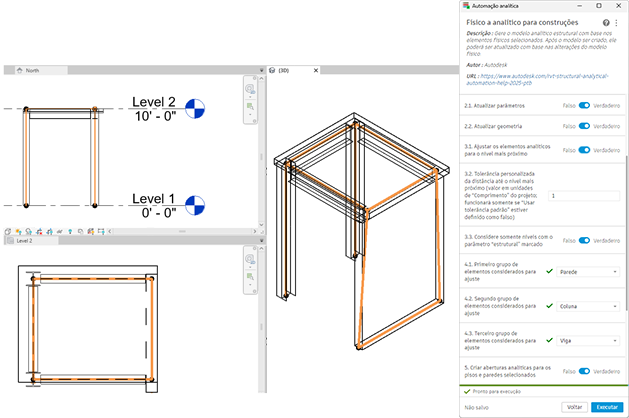
Task: Click North view horizontal scrollbar thumb
Action: 182,231
